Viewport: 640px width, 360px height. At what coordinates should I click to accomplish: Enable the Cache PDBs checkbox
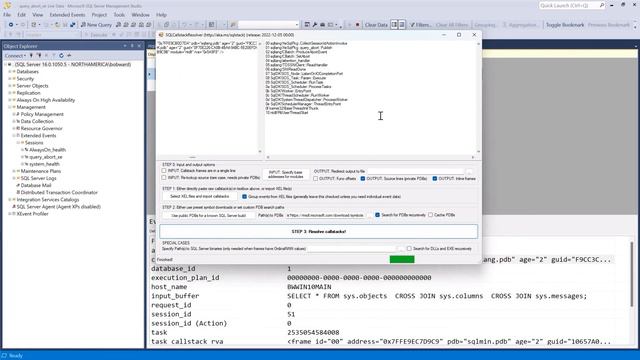click(431, 215)
